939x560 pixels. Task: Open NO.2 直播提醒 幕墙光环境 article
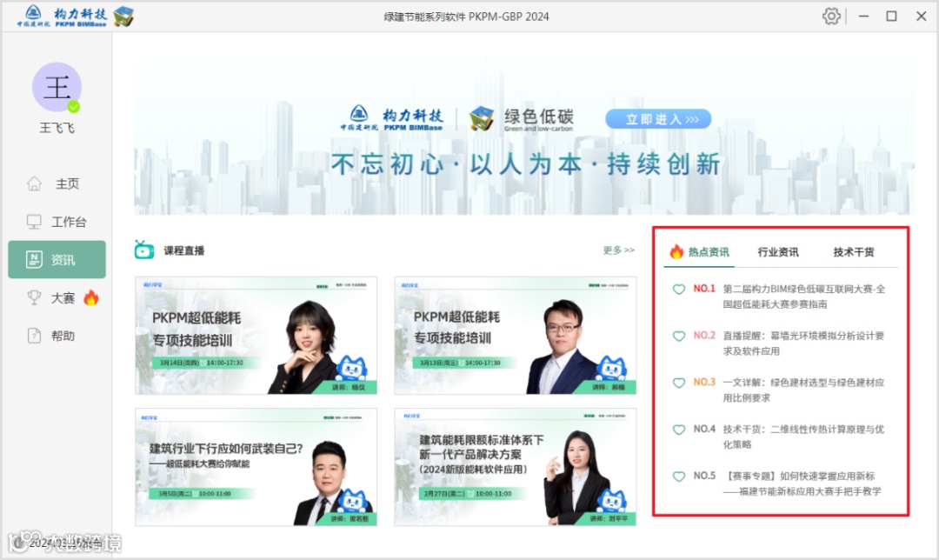click(x=803, y=343)
